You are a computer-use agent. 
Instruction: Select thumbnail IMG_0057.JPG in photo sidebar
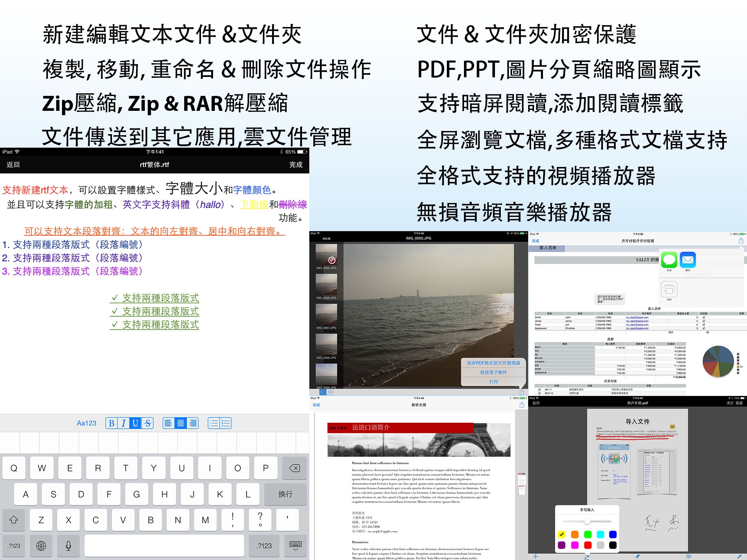pyautogui.click(x=326, y=315)
